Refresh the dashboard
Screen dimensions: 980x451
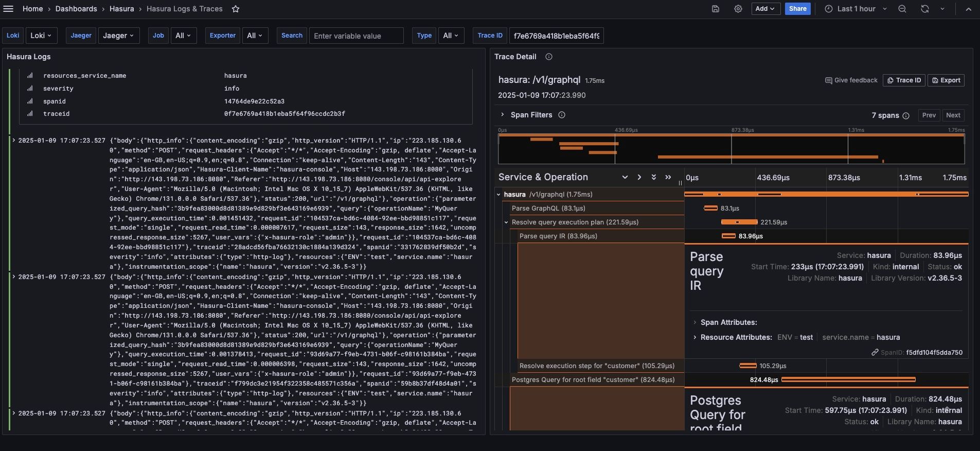tap(924, 9)
